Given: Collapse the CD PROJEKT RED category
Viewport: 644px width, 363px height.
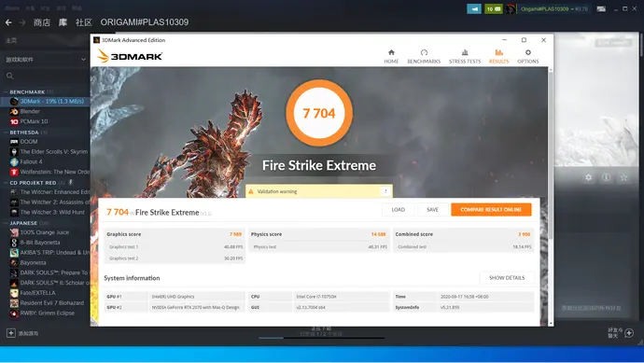Looking at the screenshot, I should (x=7, y=183).
